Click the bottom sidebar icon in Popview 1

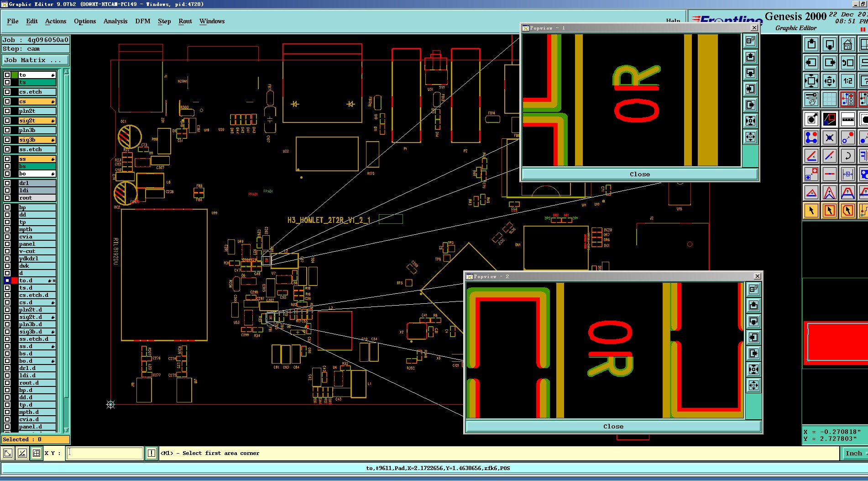[x=751, y=137]
